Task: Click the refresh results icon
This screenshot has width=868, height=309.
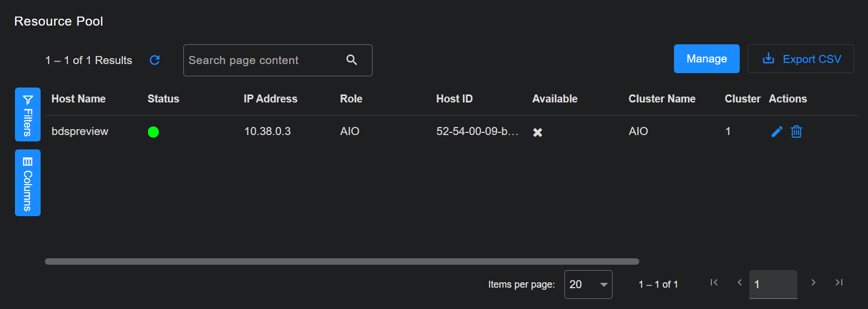Action: click(x=154, y=60)
